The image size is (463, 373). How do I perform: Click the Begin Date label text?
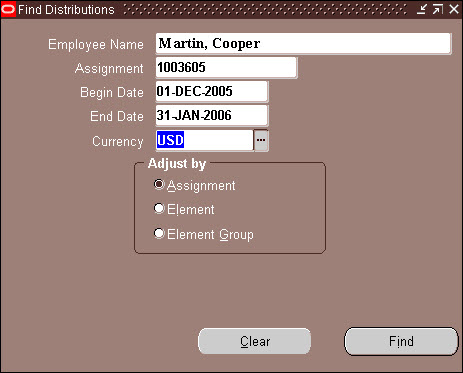click(x=112, y=92)
